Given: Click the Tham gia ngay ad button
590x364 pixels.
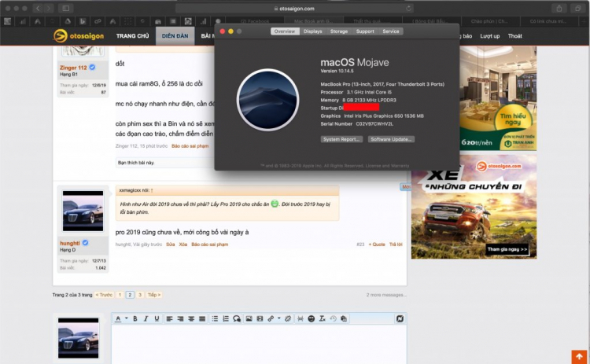Looking at the screenshot, I should (x=507, y=249).
